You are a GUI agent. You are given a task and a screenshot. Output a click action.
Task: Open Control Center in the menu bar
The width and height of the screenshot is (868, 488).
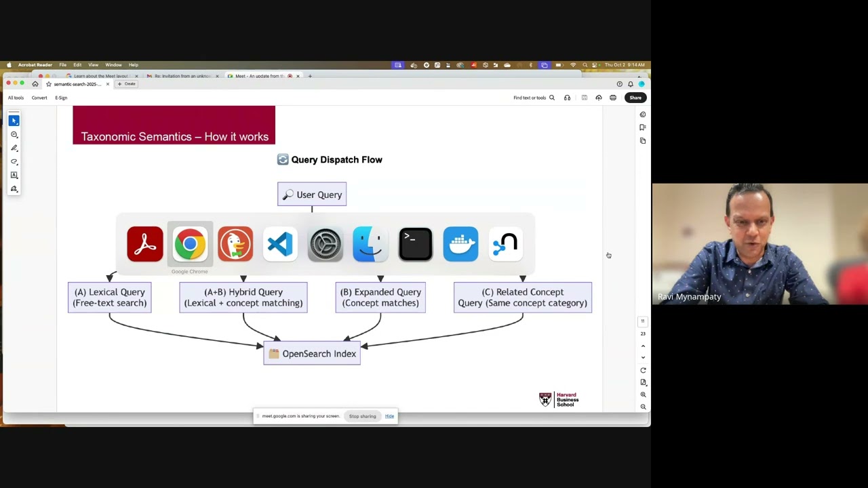pyautogui.click(x=595, y=65)
